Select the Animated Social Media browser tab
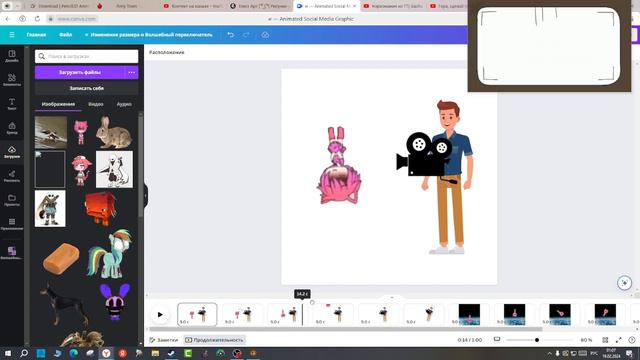Image resolution: width=640 pixels, height=360 pixels. pyautogui.click(x=327, y=6)
